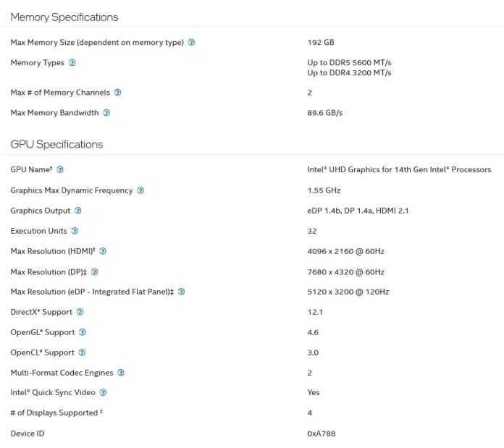Click question icon beside DirectX Support
The image size is (504, 448).
tap(80, 312)
